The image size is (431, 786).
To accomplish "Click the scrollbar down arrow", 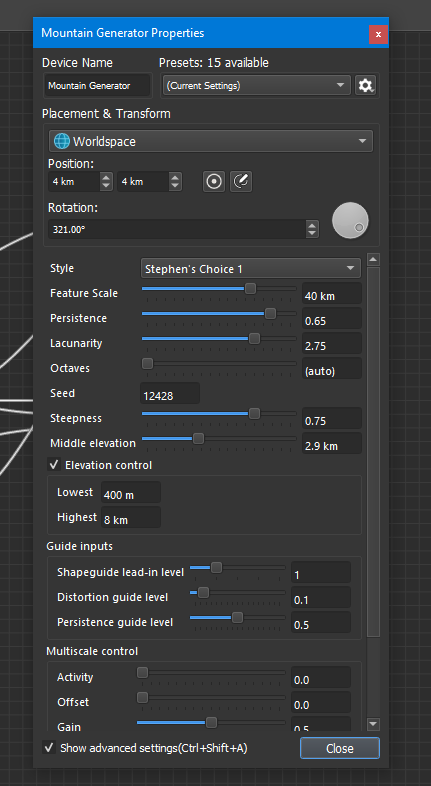I will point(373,723).
